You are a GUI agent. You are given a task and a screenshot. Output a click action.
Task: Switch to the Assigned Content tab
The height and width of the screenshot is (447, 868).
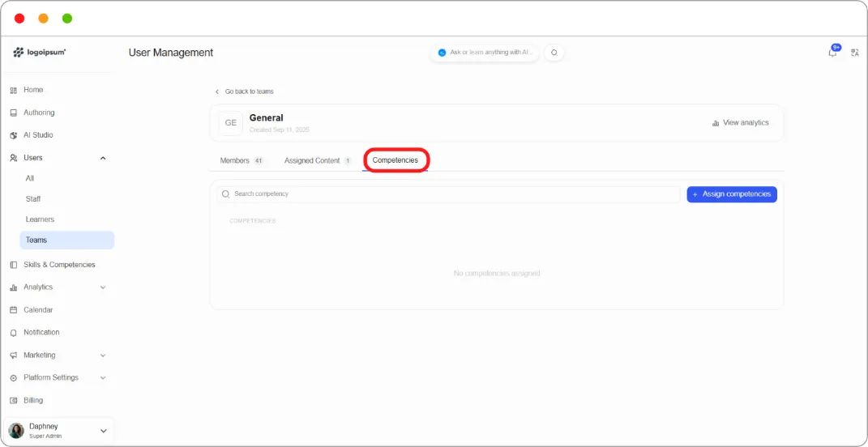317,160
